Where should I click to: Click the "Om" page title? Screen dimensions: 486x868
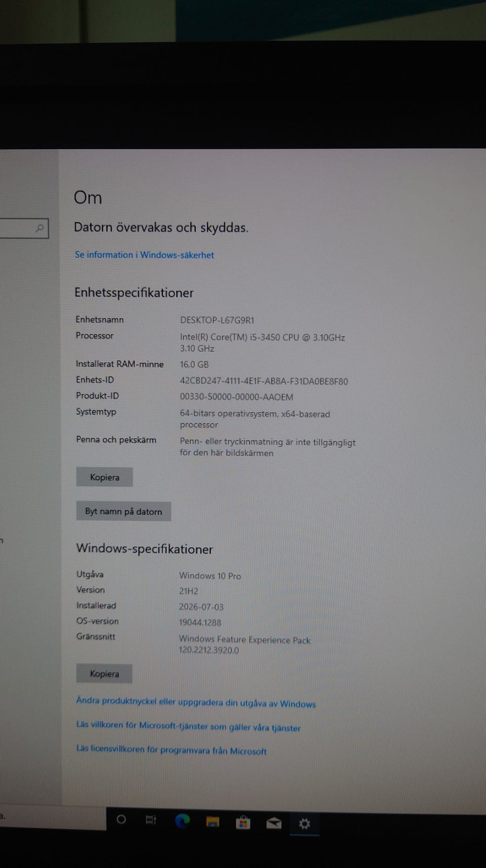point(88,197)
